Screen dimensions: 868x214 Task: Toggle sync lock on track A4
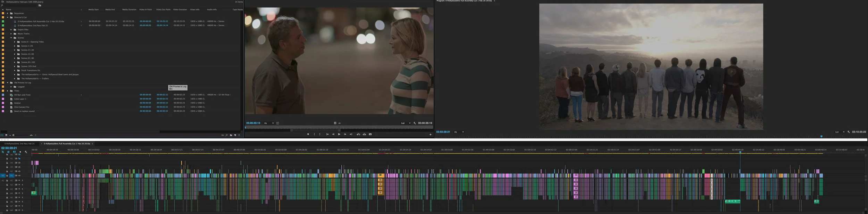[16, 193]
